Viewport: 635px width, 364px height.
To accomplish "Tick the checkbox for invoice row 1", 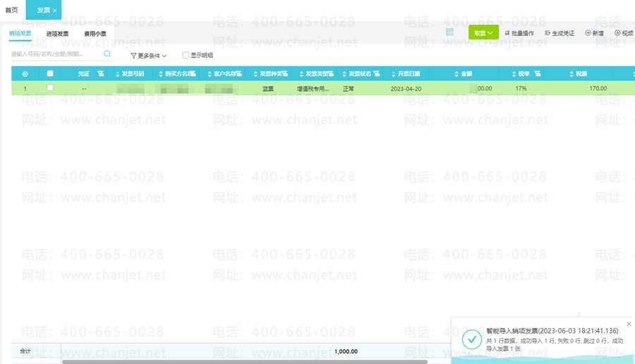I will 50,88.
